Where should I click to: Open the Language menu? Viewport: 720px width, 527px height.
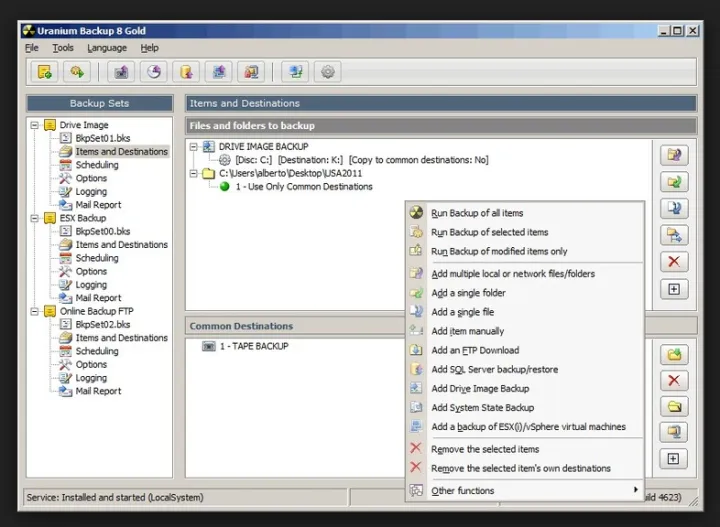(x=107, y=48)
